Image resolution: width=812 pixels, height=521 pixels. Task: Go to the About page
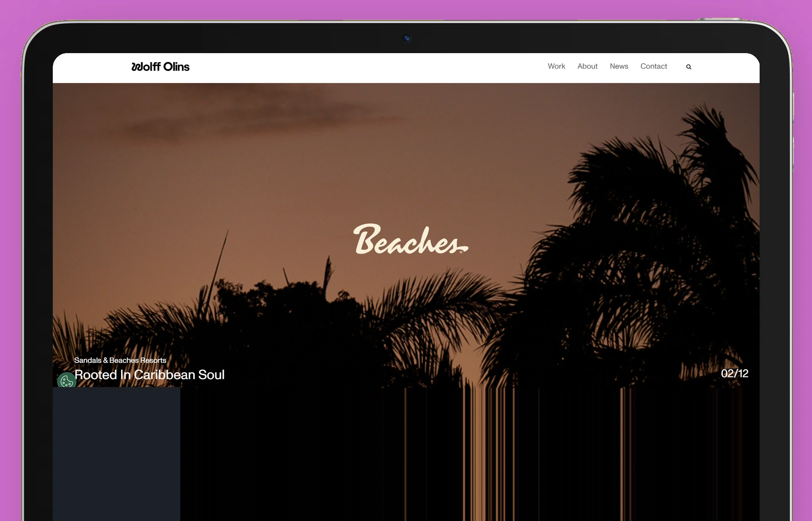click(x=587, y=66)
